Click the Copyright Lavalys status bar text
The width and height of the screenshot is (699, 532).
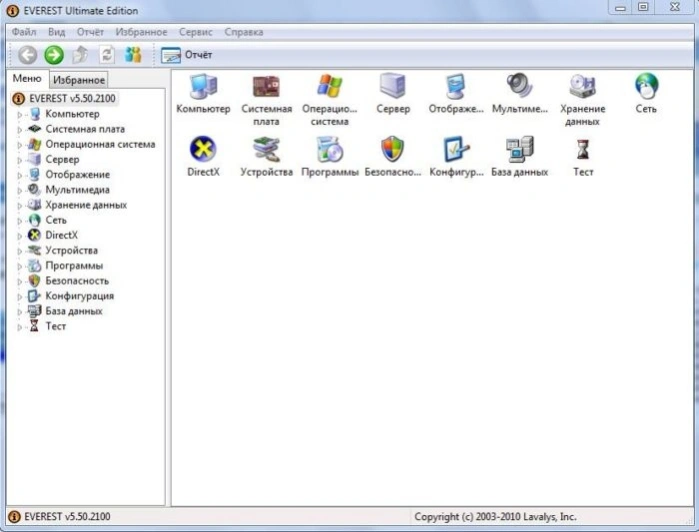[x=495, y=517]
